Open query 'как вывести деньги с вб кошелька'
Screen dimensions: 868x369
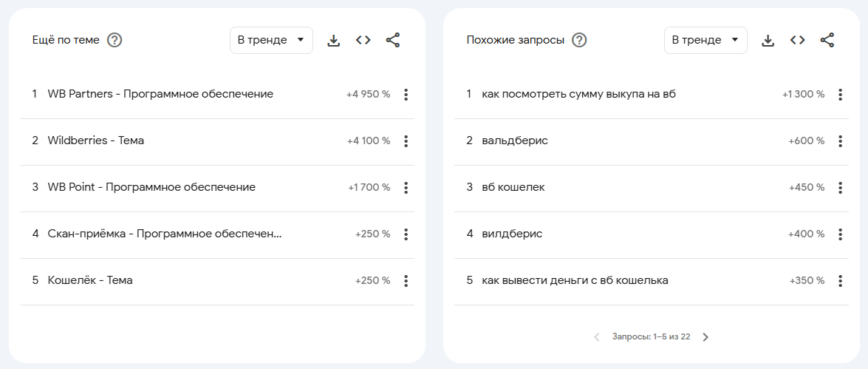(x=575, y=280)
